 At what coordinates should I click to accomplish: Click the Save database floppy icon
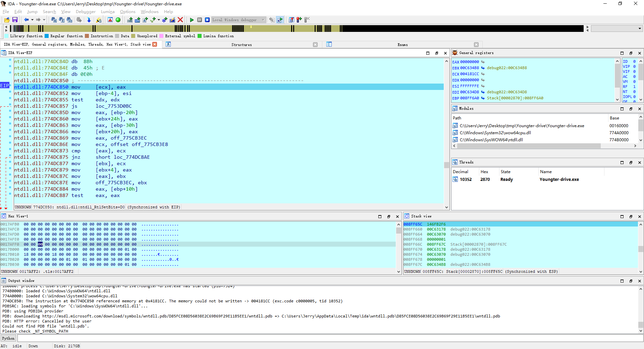(x=15, y=20)
